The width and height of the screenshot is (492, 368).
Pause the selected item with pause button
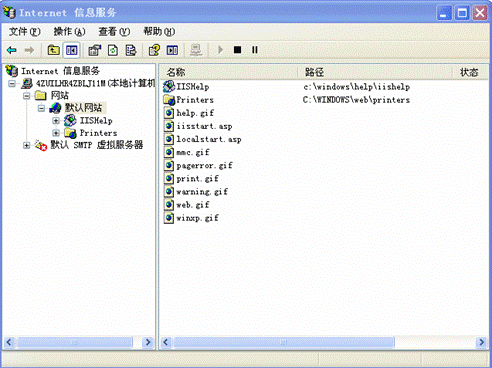[255, 50]
